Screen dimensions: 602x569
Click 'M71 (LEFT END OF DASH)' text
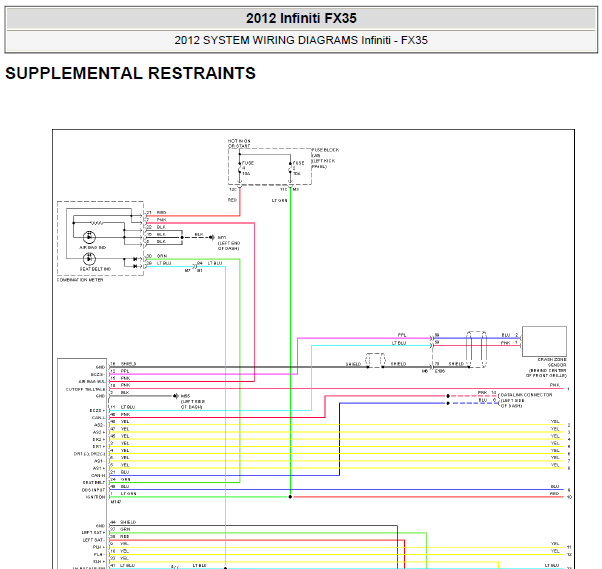229,243
